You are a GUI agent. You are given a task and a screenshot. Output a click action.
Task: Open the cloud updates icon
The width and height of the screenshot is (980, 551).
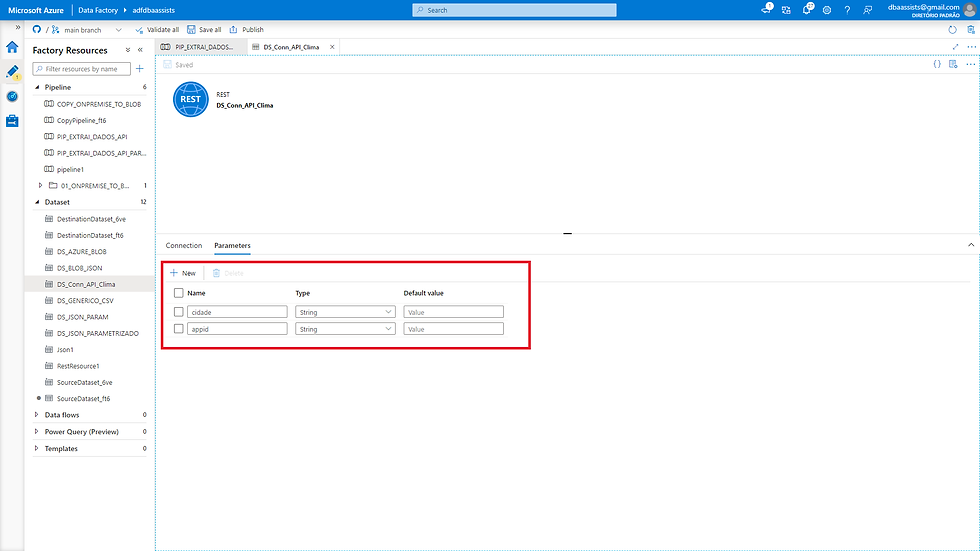coord(767,9)
